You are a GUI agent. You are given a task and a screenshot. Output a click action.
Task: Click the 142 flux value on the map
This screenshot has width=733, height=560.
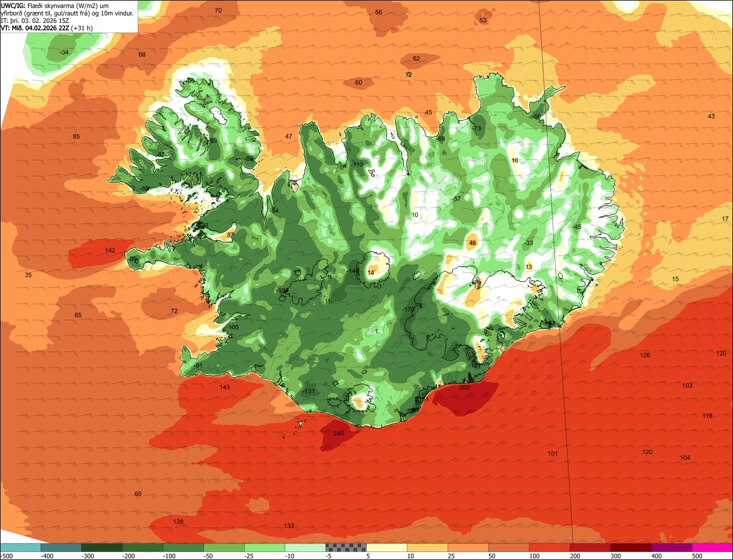(111, 251)
